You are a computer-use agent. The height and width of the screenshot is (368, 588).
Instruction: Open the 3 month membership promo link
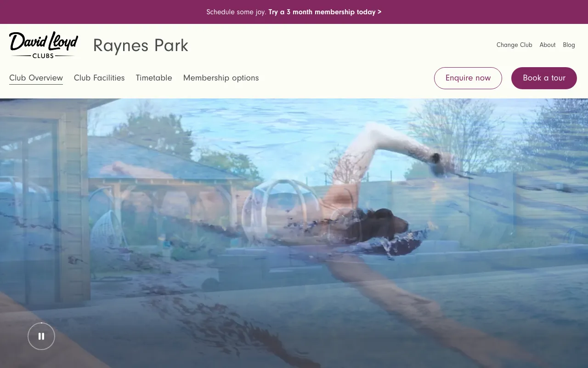(x=325, y=12)
